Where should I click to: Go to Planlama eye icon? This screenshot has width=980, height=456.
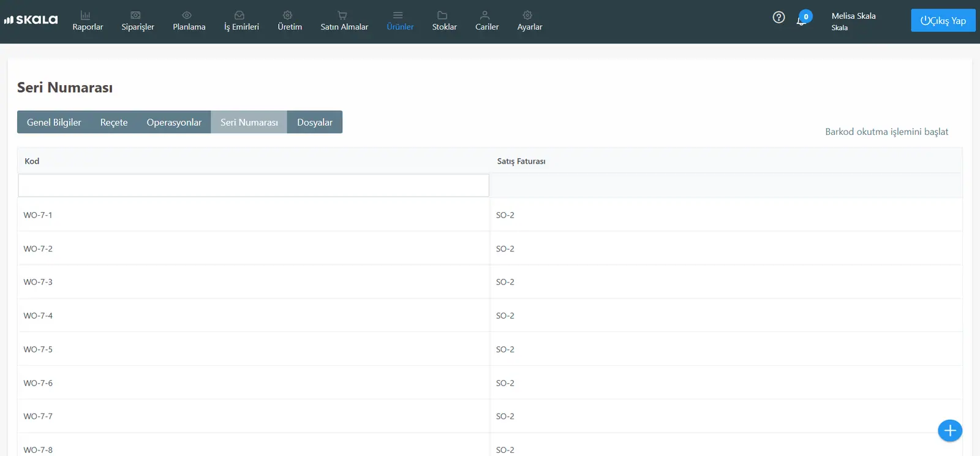click(x=187, y=15)
